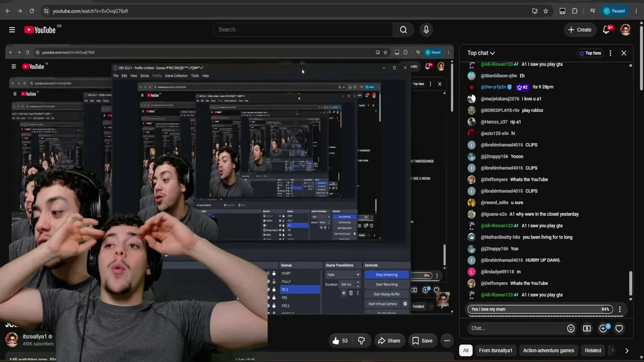Go forward in the browser
This screenshot has width=644, height=362.
coord(20,11)
